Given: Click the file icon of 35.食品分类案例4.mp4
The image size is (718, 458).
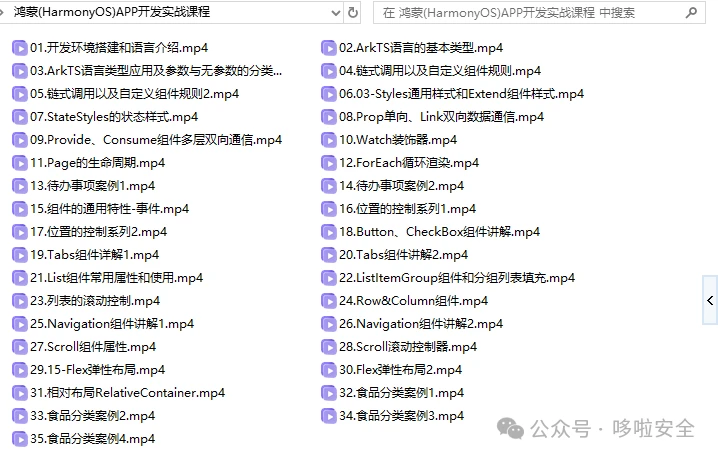Looking at the screenshot, I should coord(20,439).
